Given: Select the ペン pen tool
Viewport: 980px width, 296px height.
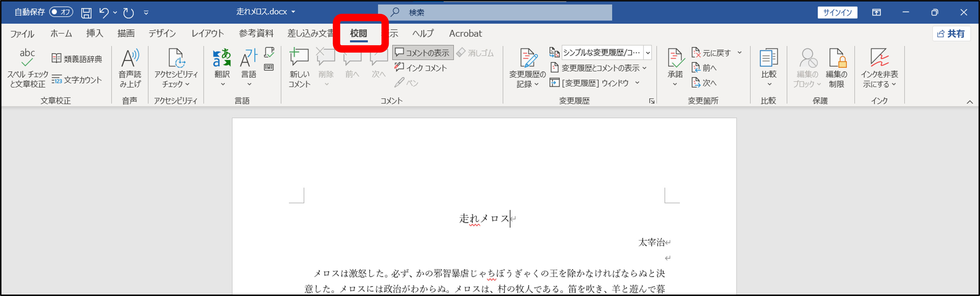Looking at the screenshot, I should (x=406, y=83).
